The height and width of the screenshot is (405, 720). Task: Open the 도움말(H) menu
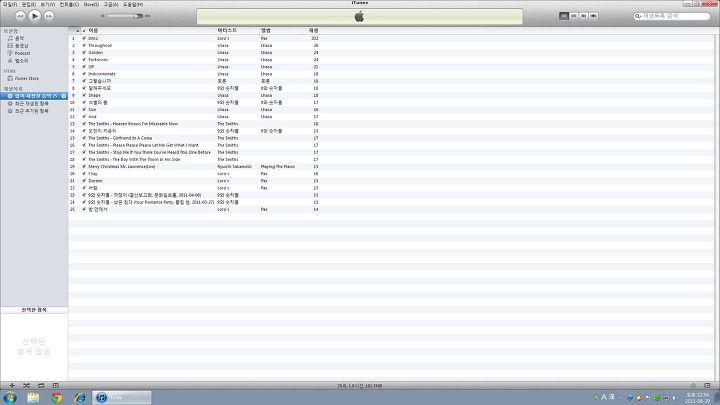pyautogui.click(x=133, y=4)
